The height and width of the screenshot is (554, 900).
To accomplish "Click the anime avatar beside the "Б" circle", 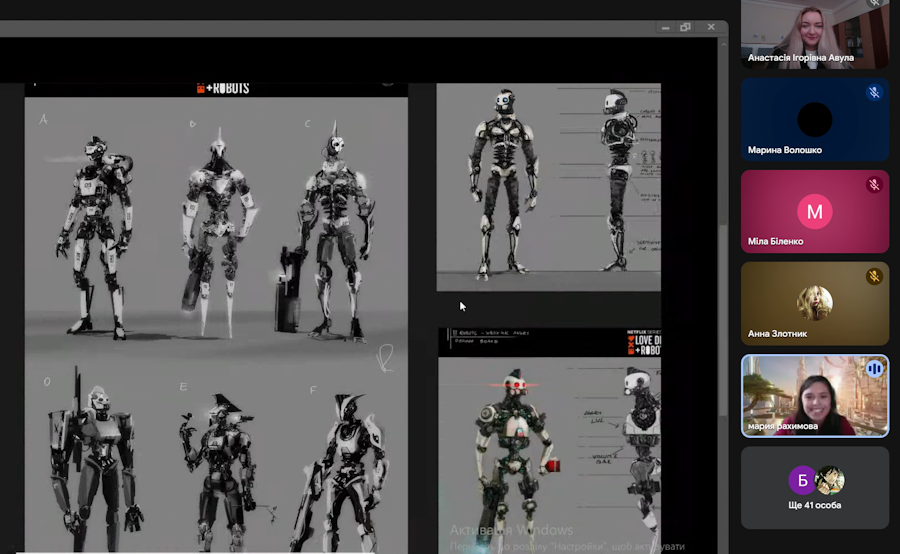I will coord(830,481).
